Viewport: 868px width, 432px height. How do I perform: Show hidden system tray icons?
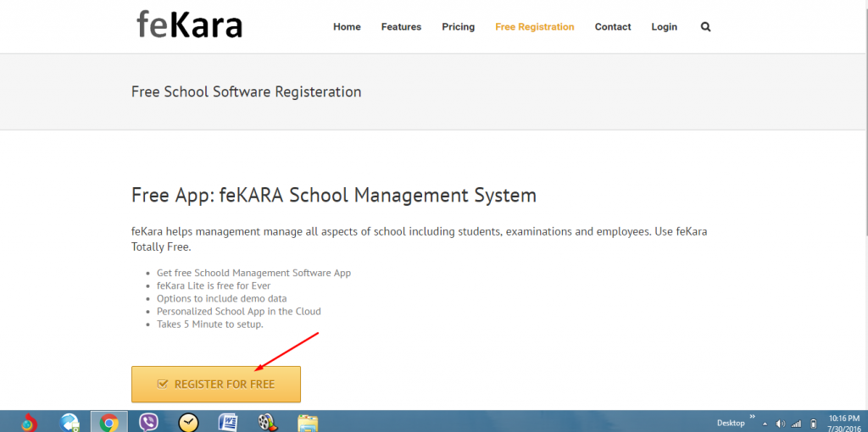click(x=765, y=424)
